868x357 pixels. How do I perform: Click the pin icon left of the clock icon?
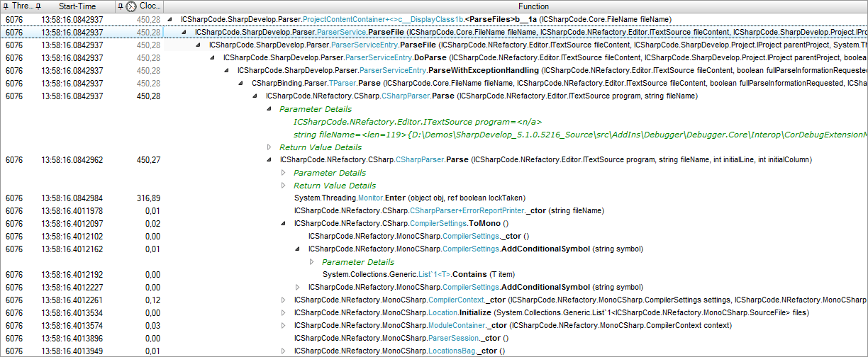click(119, 6)
